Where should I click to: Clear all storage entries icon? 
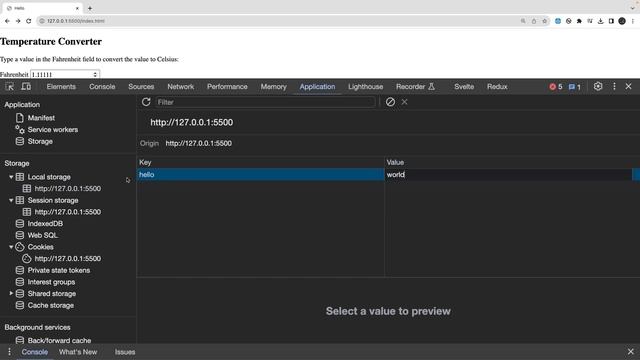390,102
